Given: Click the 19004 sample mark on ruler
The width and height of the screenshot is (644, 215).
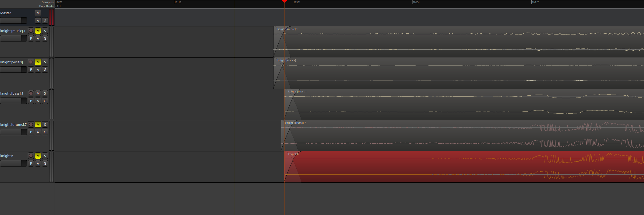Looking at the screenshot, I should coord(416,2).
